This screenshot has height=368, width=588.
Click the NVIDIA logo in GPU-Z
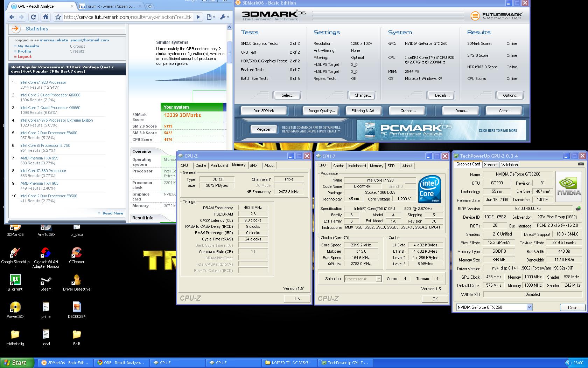[569, 186]
